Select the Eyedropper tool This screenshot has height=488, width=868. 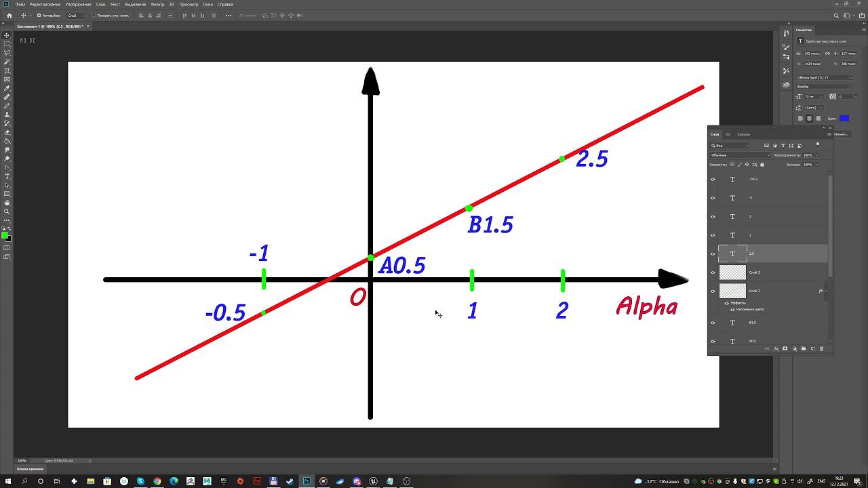tap(7, 88)
